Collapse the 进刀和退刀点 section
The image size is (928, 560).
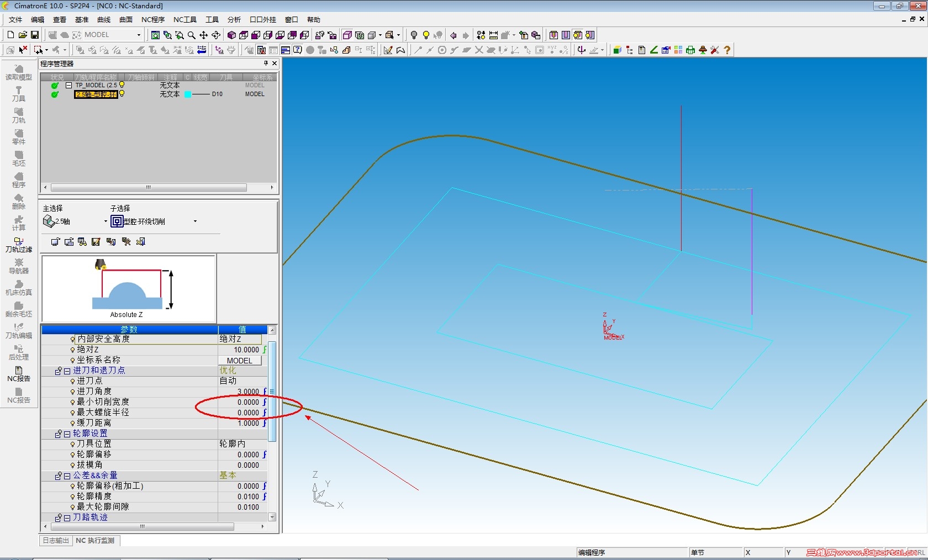67,371
